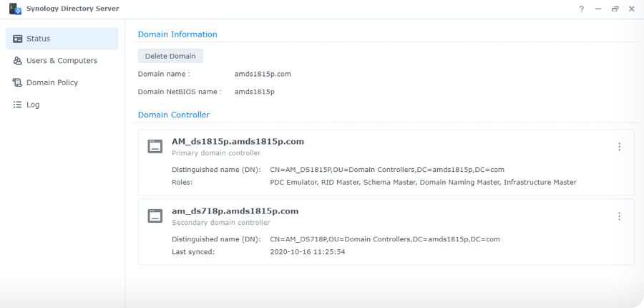This screenshot has height=308, width=644.
Task: Open options menu for am_ds718p controller
Action: [620, 216]
